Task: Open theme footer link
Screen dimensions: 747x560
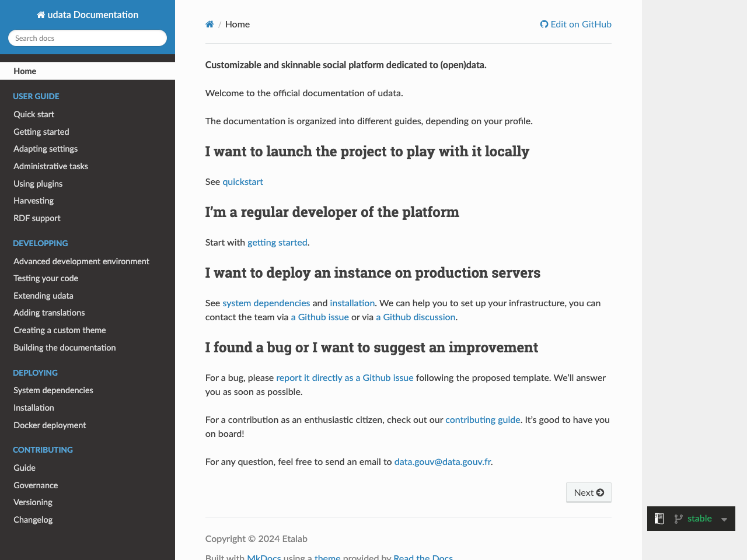Action: pos(327,557)
